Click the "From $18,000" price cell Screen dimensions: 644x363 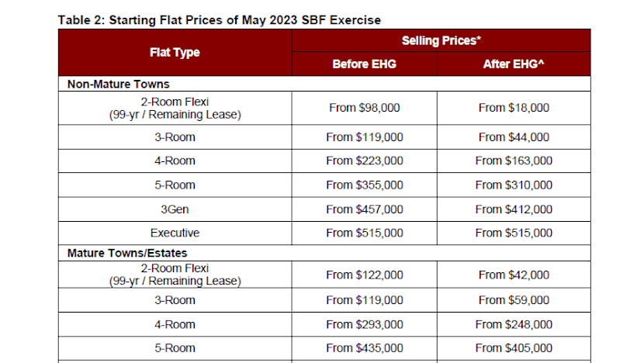[x=514, y=108]
